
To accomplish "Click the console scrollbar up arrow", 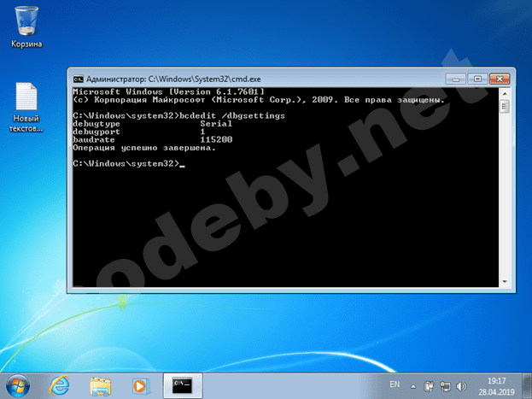I will pyautogui.click(x=505, y=93).
